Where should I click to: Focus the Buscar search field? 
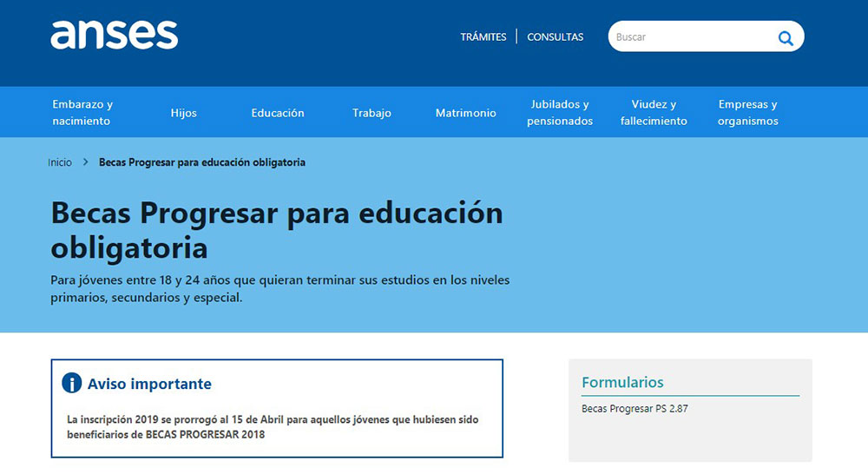click(690, 37)
